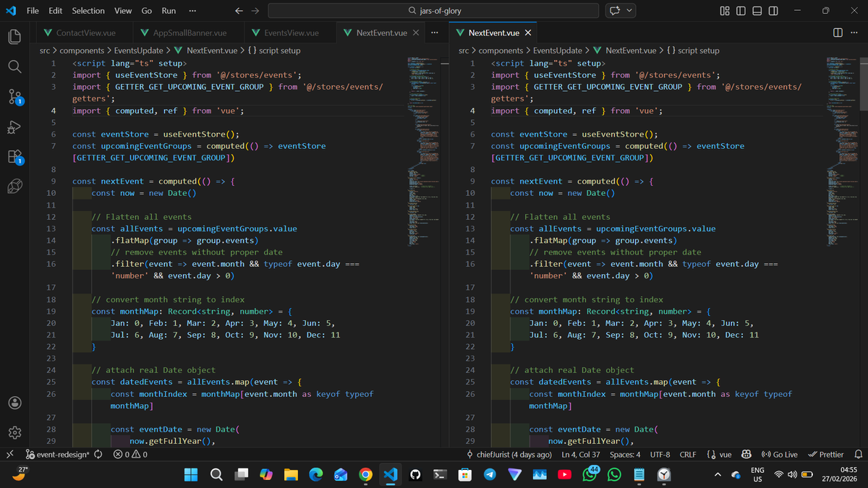Viewport: 868px width, 488px height.
Task: Expand the hidden menus ellipsis in menu bar
Action: pyautogui.click(x=192, y=11)
